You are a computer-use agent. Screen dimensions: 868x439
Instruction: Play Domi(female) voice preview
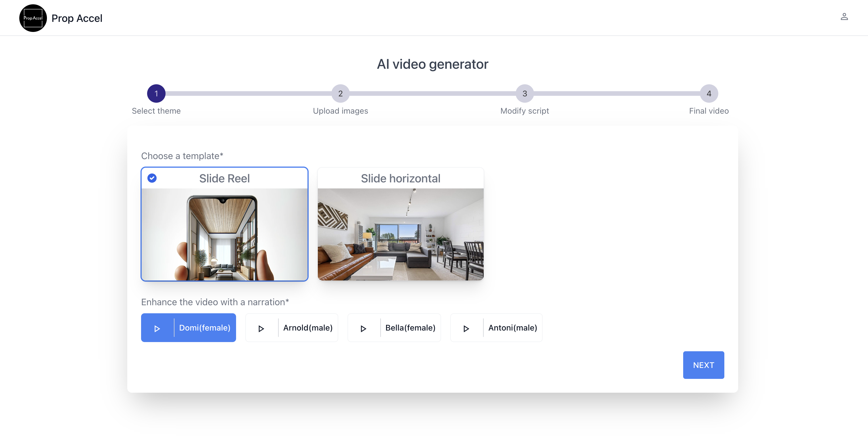(157, 328)
